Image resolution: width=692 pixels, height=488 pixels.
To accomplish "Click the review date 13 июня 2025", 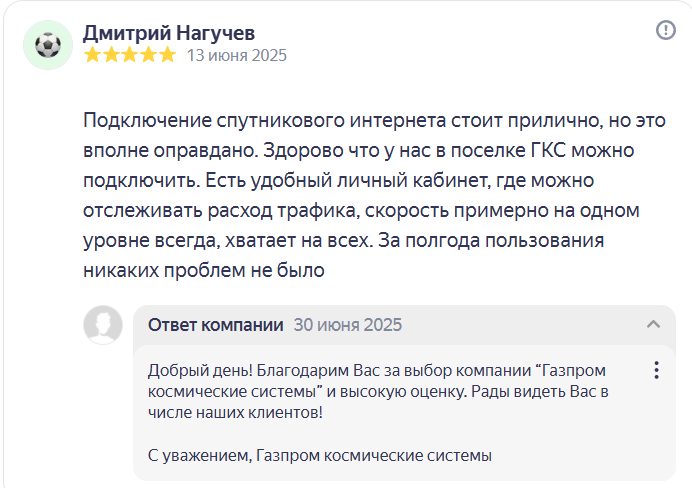I will point(237,56).
